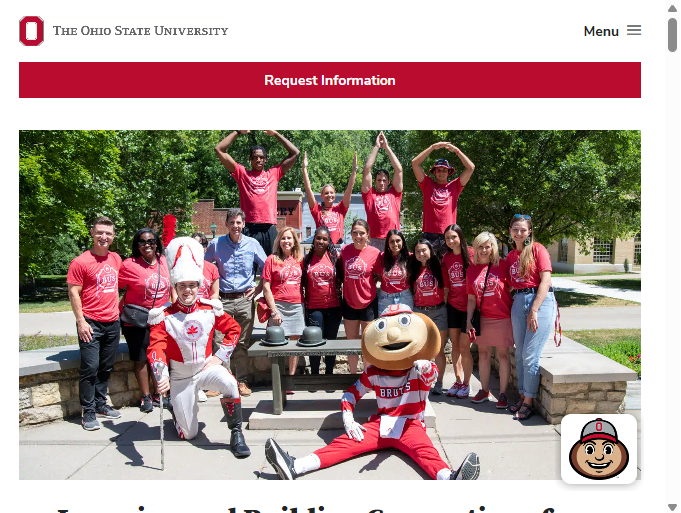
Task: Open The Ohio State University wordmark link
Action: tap(140, 31)
